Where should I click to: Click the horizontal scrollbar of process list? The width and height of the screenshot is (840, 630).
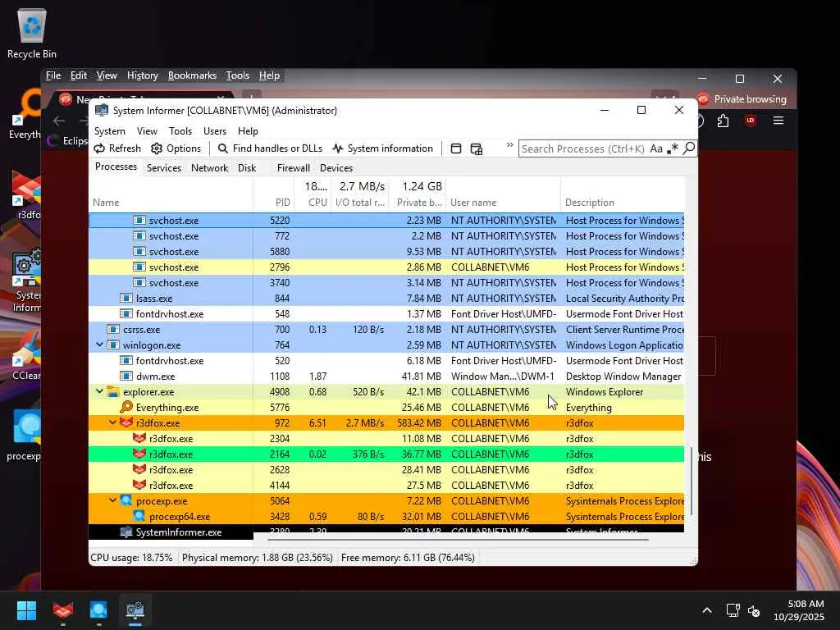click(x=458, y=540)
